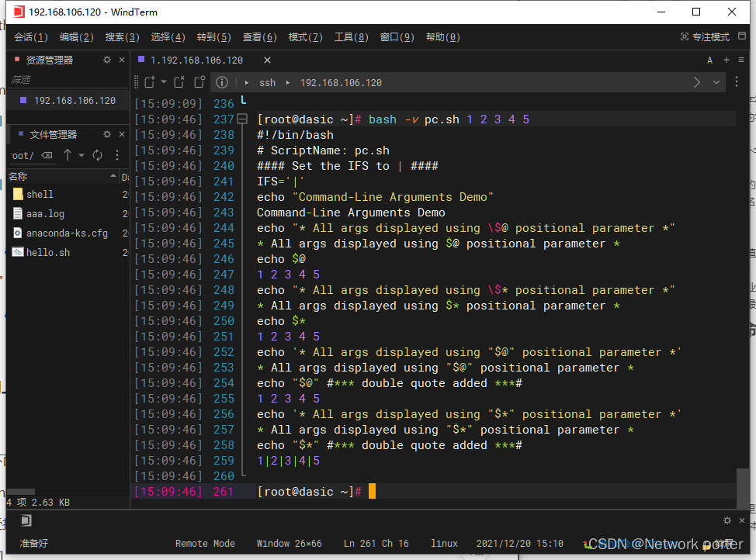Select 192.168.106.120 session in resource manager

[x=68, y=100]
